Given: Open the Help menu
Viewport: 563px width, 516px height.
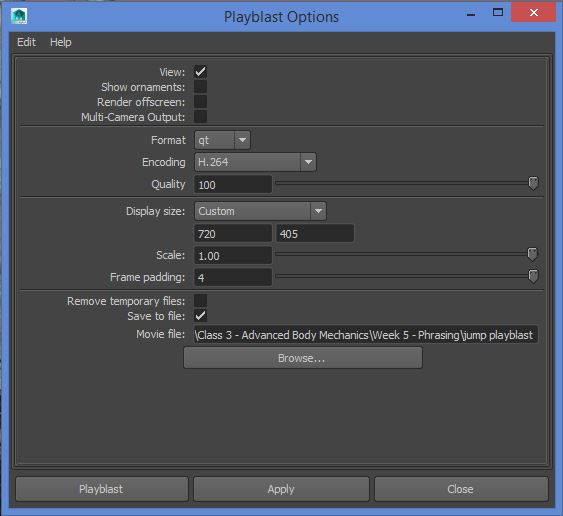Looking at the screenshot, I should click(61, 42).
